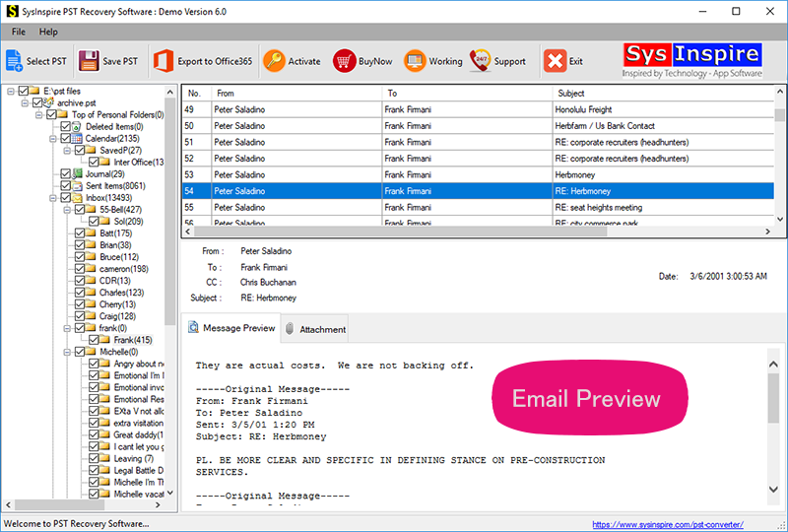Click the email list horizontal scrollbar
This screenshot has height=532, width=788.
coord(400,232)
